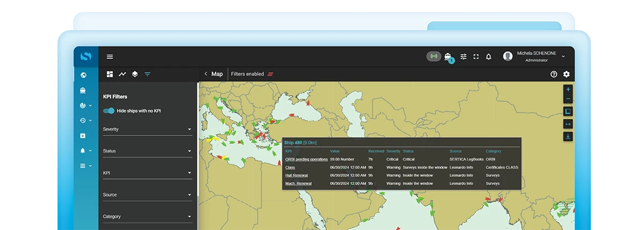Open the ship fleet icon in sidebar
The height and width of the screenshot is (230, 644).
[83, 90]
